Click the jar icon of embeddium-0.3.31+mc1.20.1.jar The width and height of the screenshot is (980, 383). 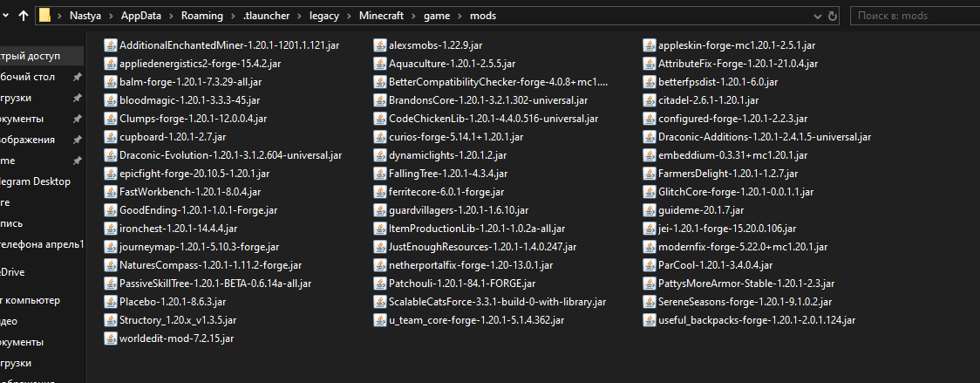pyautogui.click(x=650, y=155)
